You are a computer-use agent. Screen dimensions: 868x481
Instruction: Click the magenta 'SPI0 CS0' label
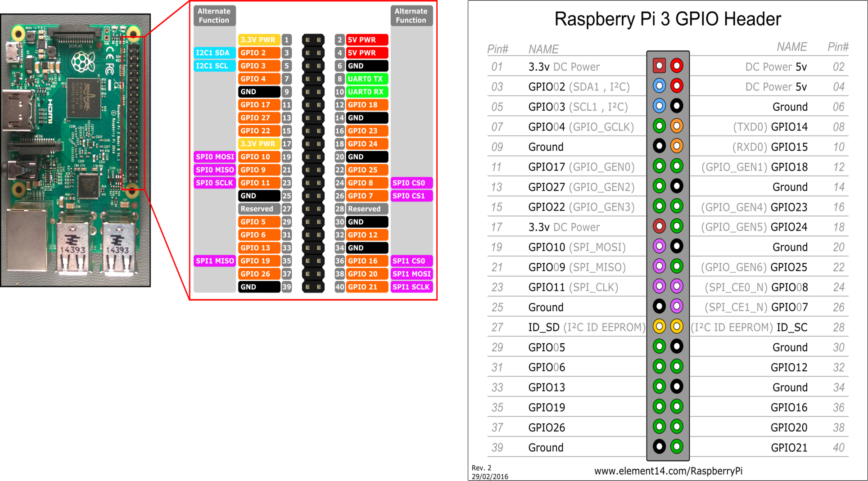411,183
